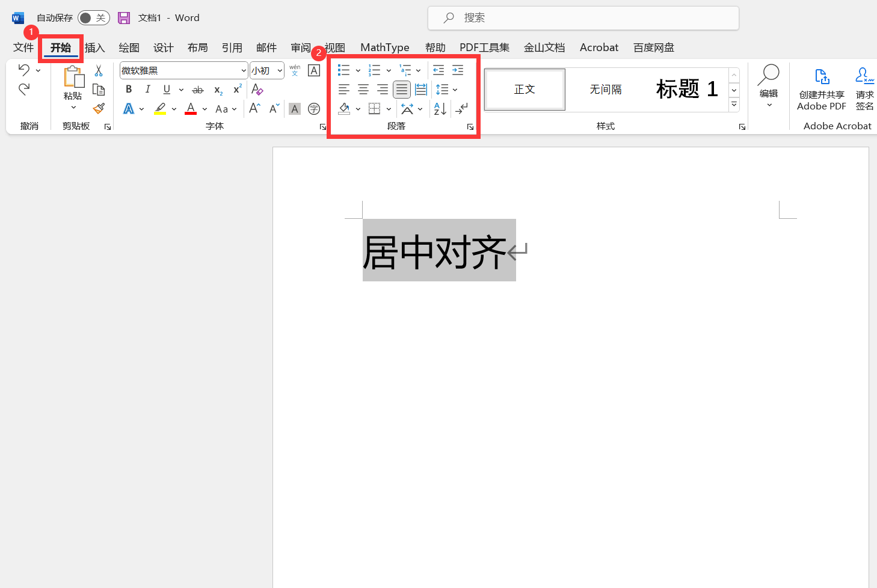The height and width of the screenshot is (588, 877).
Task: Add a character border
Action: point(314,70)
